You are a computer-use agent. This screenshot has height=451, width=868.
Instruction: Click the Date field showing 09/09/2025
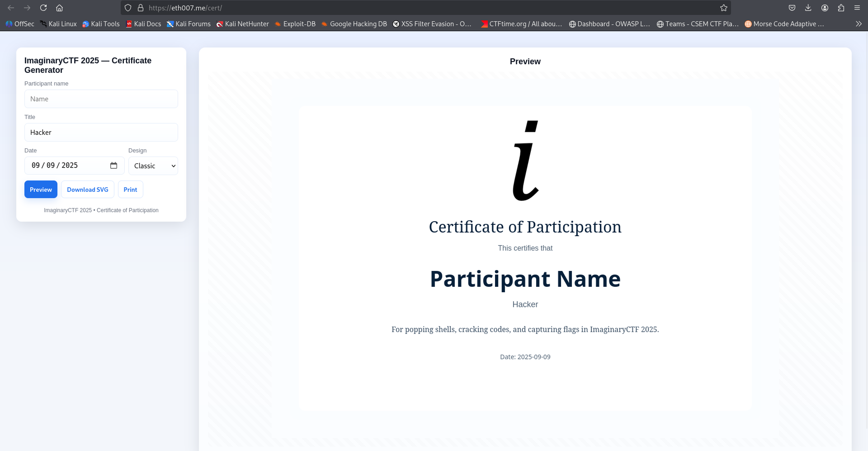click(75, 166)
